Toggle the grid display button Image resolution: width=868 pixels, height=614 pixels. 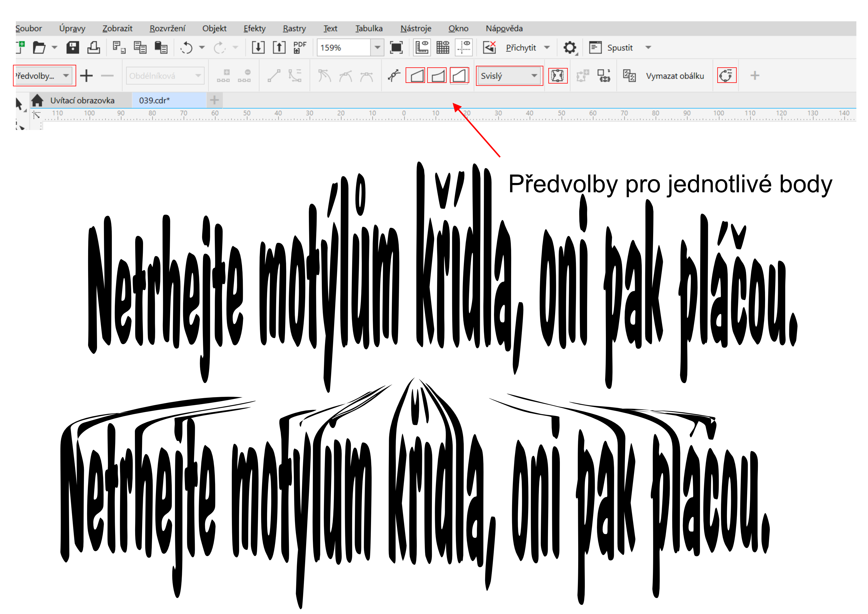coord(443,48)
